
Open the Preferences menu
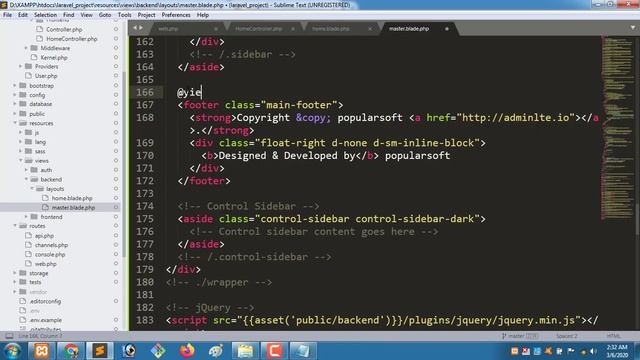pos(176,15)
